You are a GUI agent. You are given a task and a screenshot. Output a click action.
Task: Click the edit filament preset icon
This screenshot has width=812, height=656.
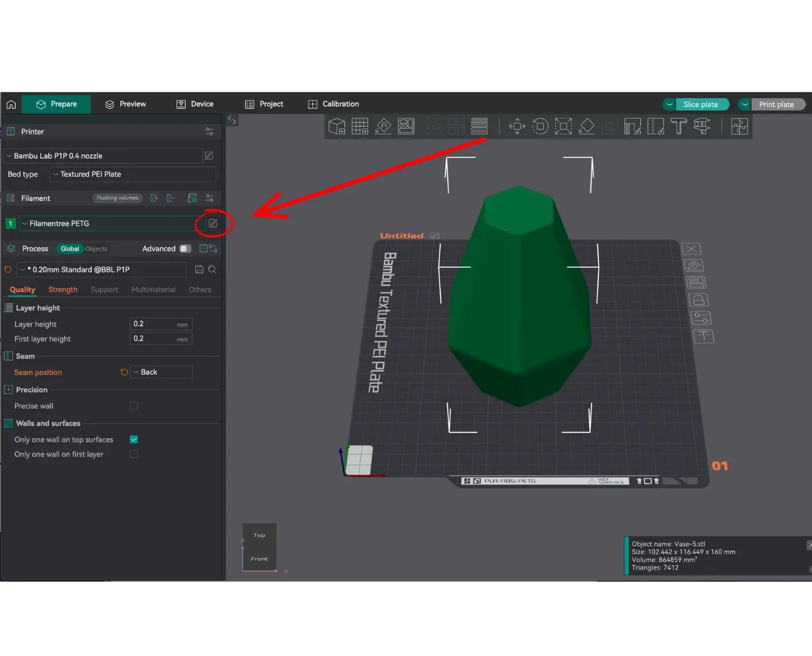coord(213,223)
